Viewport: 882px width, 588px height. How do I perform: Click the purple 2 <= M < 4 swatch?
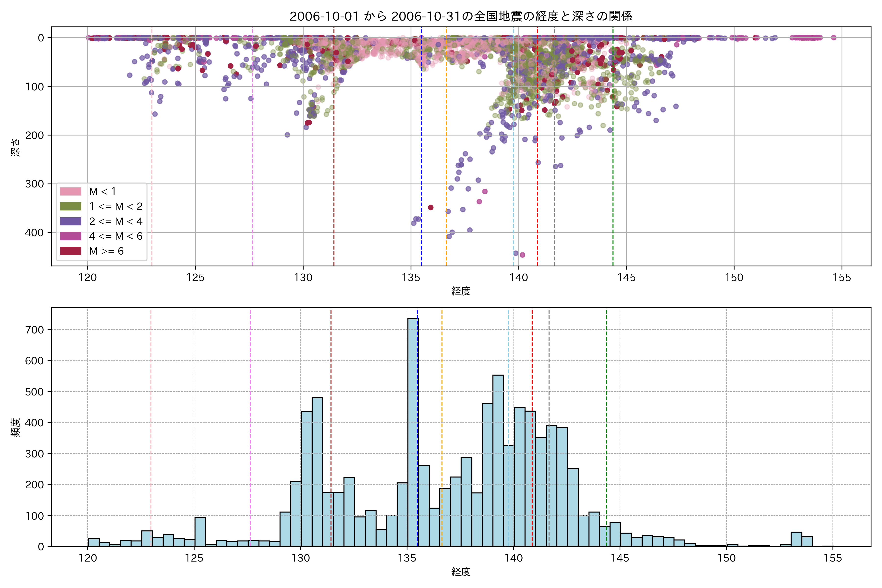71,221
